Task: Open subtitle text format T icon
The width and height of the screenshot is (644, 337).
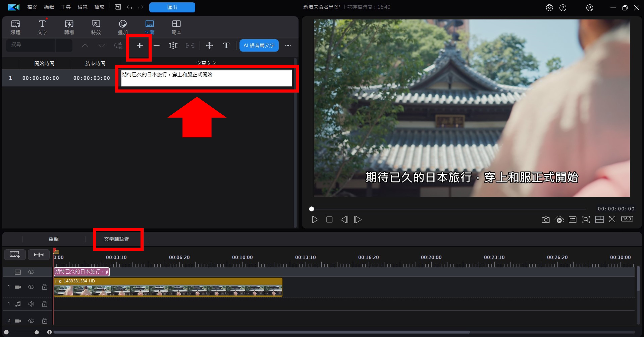Action: click(x=226, y=45)
